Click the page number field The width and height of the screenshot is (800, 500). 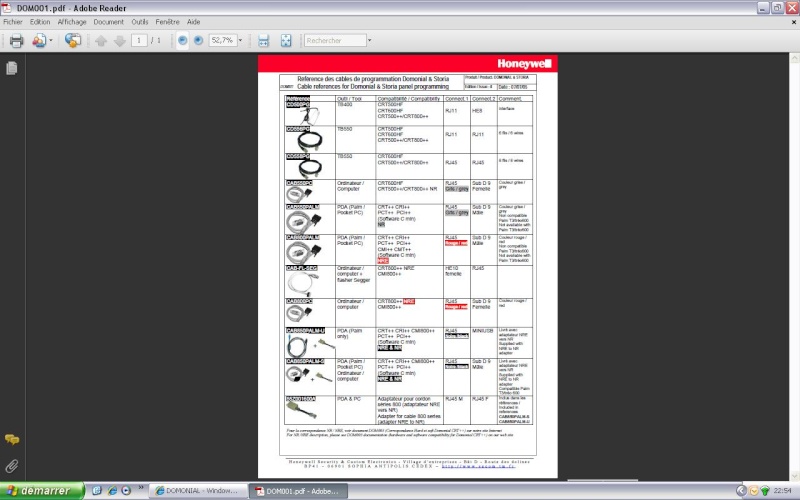coord(139,40)
